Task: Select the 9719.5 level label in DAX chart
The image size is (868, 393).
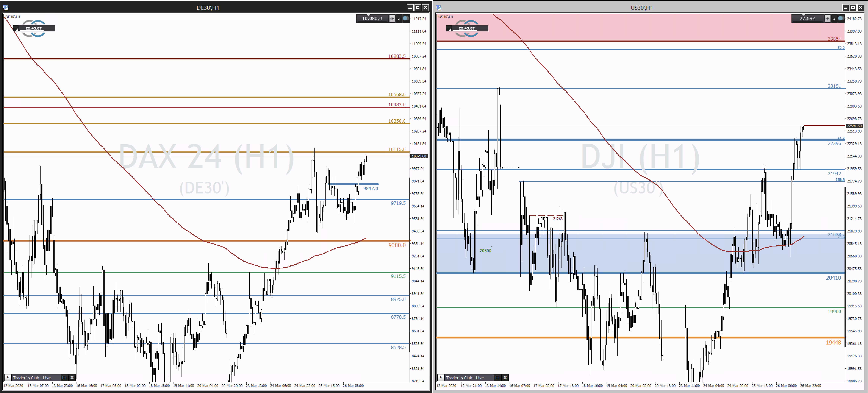Action: pyautogui.click(x=398, y=203)
